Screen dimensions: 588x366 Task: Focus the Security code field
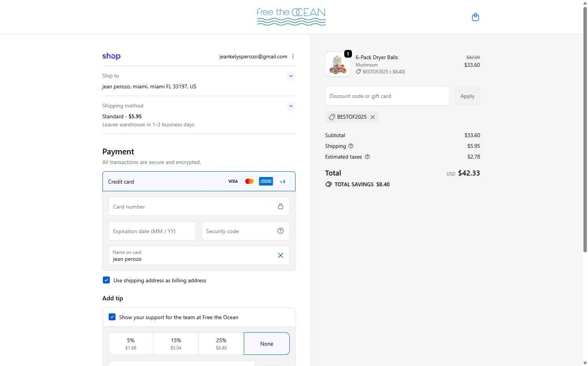coord(246,231)
